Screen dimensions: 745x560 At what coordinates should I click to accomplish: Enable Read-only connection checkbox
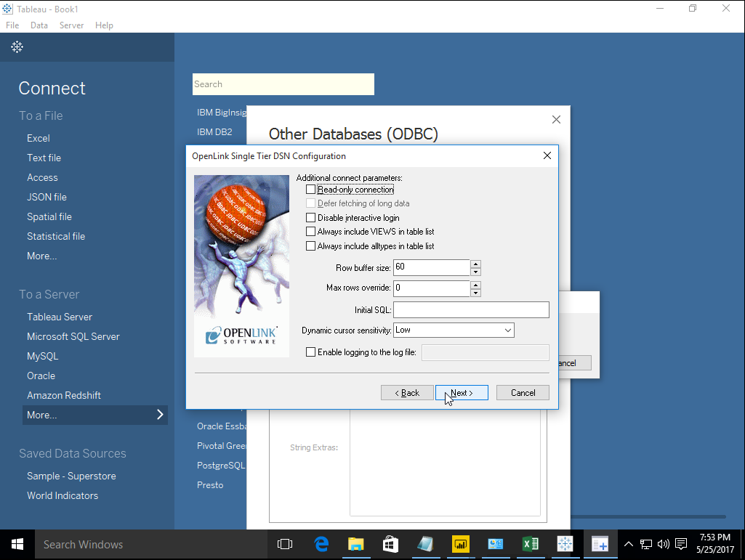pos(311,190)
